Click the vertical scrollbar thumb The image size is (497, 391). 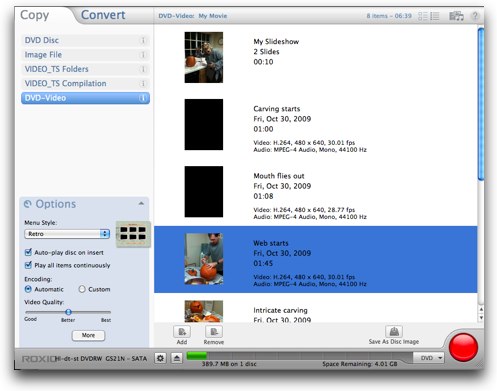481,104
